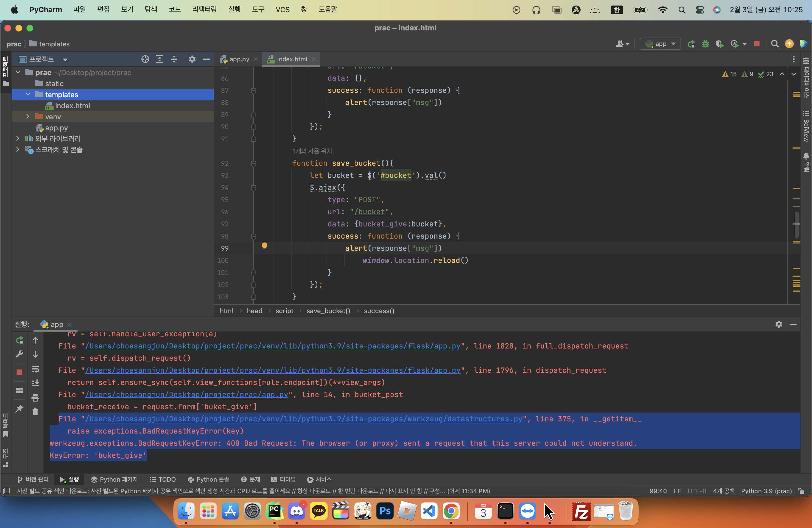The height and width of the screenshot is (528, 812).
Task: Expand scratches and consoles node
Action: [x=18, y=149]
